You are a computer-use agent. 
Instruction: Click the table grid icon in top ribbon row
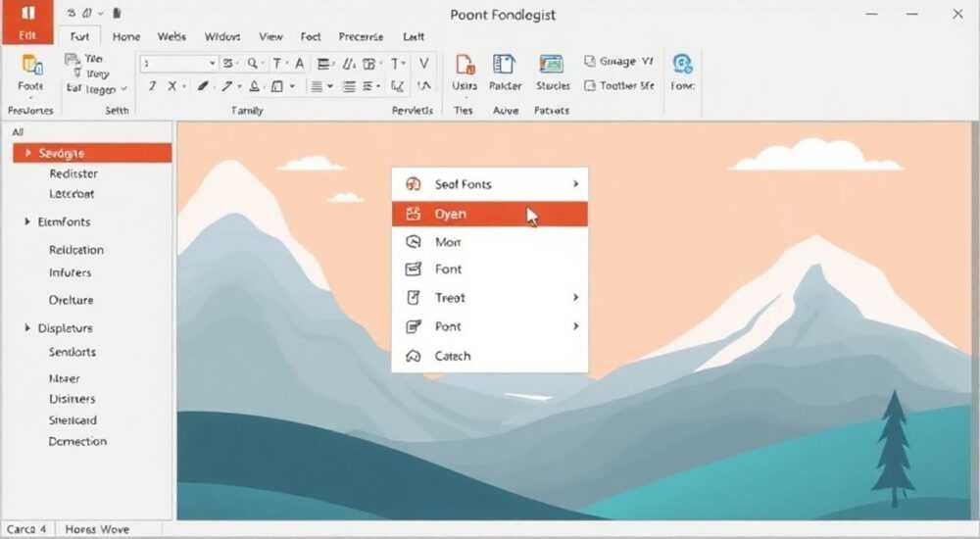368,63
